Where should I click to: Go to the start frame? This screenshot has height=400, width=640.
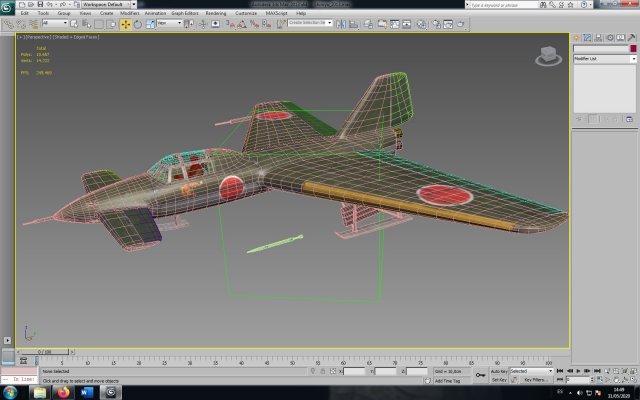[x=560, y=371]
